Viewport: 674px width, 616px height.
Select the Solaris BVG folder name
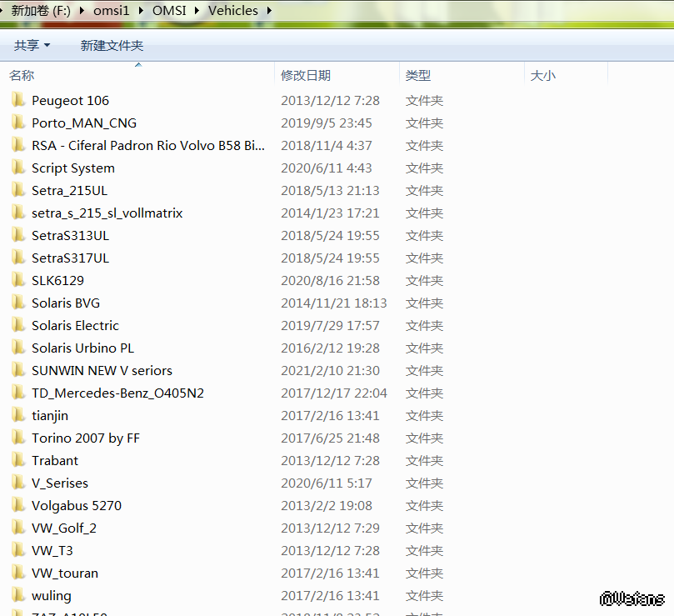(66, 303)
